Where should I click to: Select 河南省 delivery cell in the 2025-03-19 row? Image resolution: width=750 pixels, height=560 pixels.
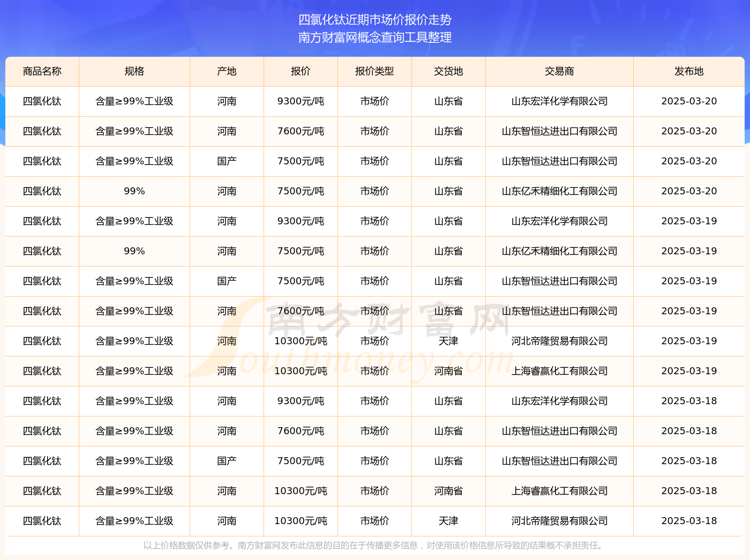pyautogui.click(x=448, y=371)
